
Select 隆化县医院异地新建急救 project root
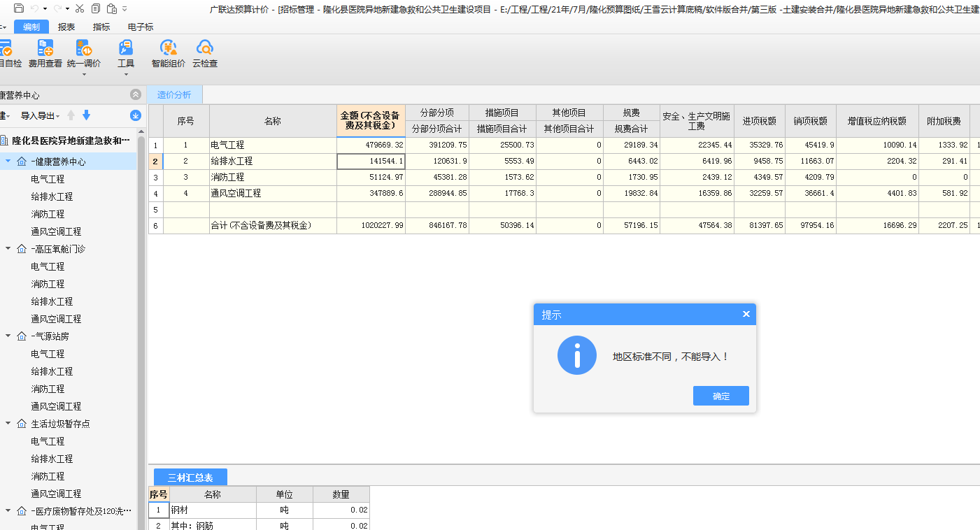click(71, 141)
